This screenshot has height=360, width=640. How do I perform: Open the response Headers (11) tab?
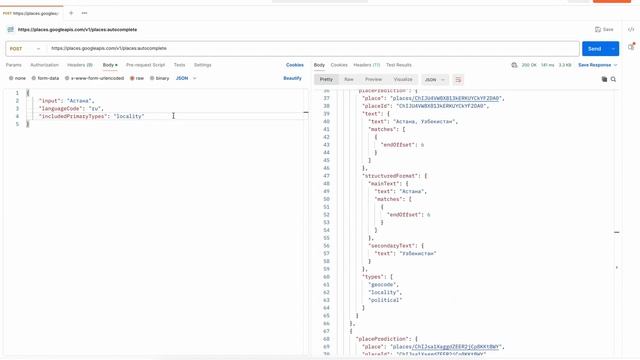coord(367,65)
